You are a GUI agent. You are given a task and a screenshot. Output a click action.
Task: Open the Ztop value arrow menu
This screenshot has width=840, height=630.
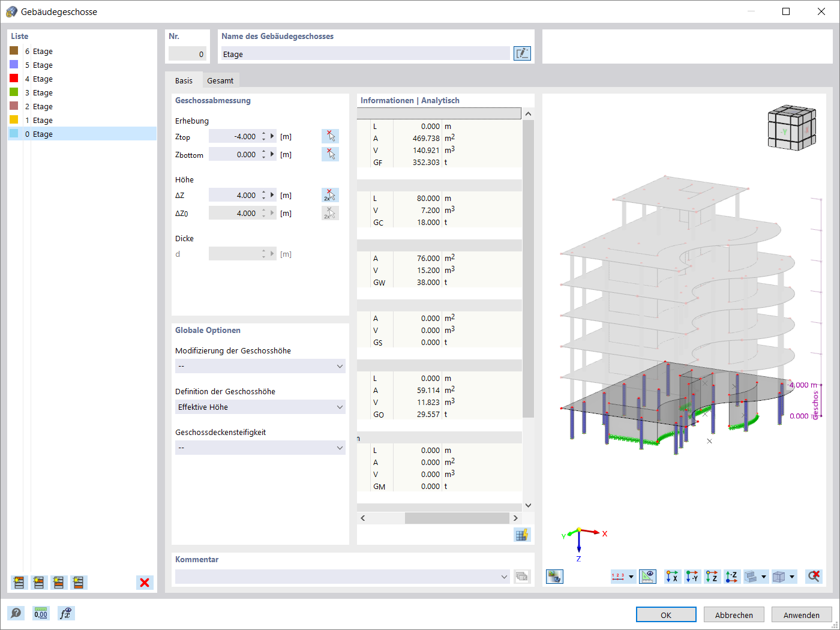tap(272, 136)
